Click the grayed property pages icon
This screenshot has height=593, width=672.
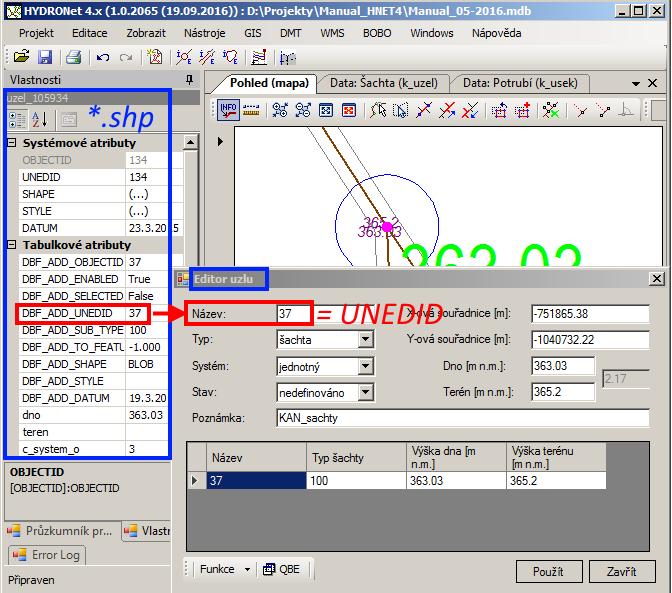(69, 120)
